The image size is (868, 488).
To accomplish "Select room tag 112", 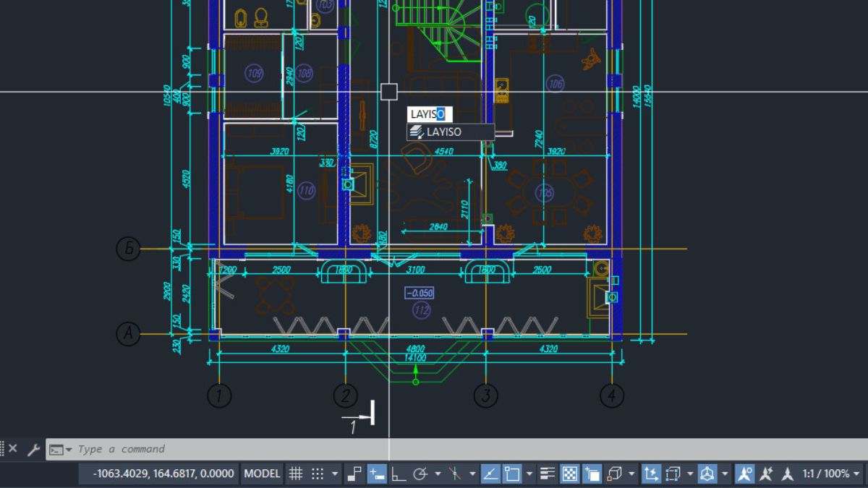I will click(x=420, y=311).
